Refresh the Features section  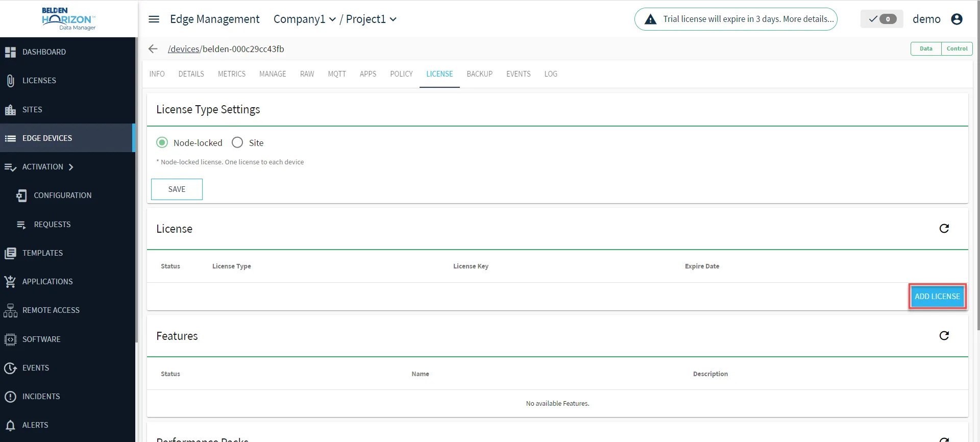point(944,336)
